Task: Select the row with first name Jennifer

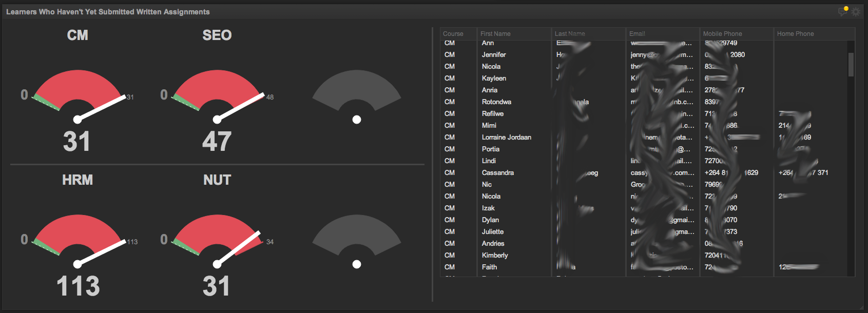Action: click(x=644, y=54)
